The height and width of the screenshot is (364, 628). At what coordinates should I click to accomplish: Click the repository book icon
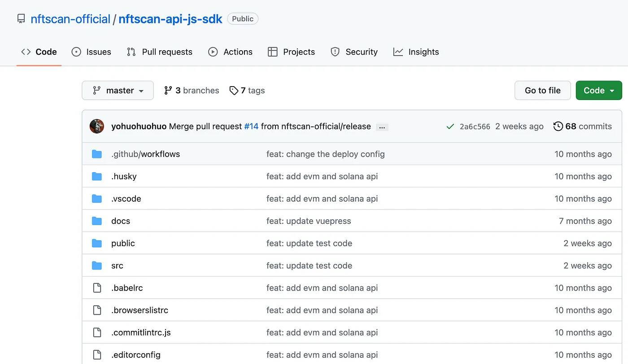[x=21, y=19]
